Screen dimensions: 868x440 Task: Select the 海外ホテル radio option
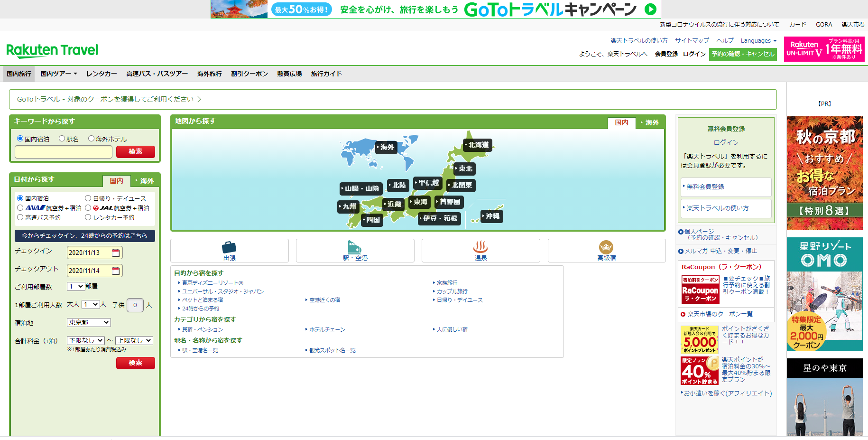pos(92,139)
